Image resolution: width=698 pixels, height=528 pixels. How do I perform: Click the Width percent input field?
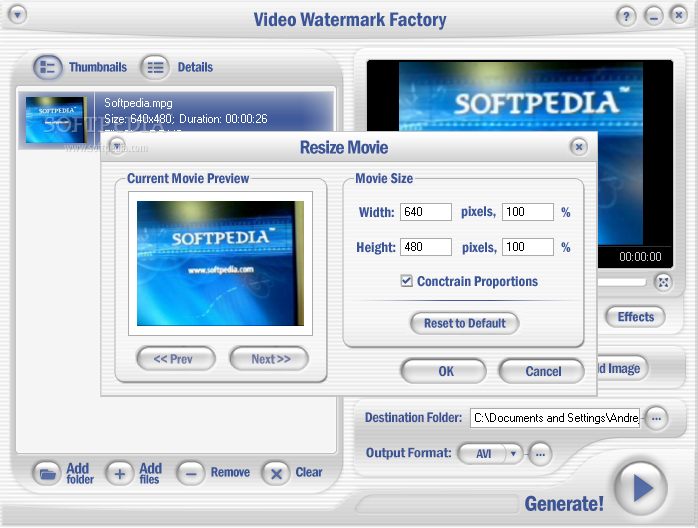tap(528, 212)
